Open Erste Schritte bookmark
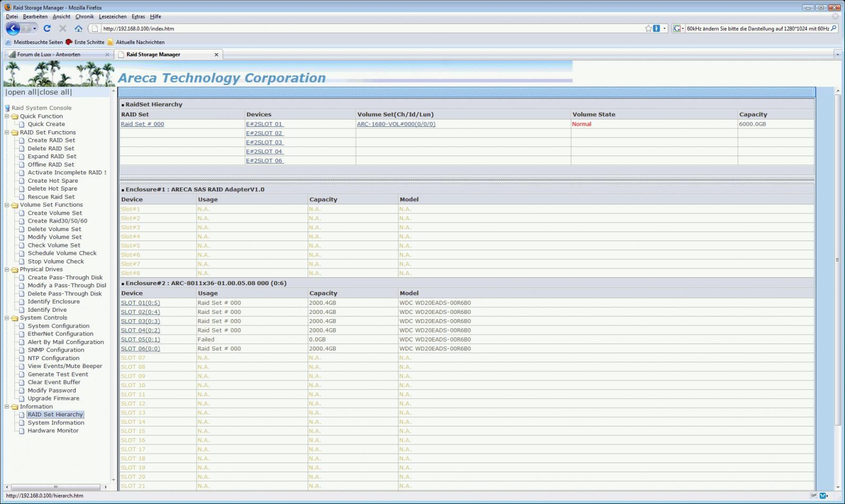This screenshot has width=845, height=504. [x=85, y=42]
